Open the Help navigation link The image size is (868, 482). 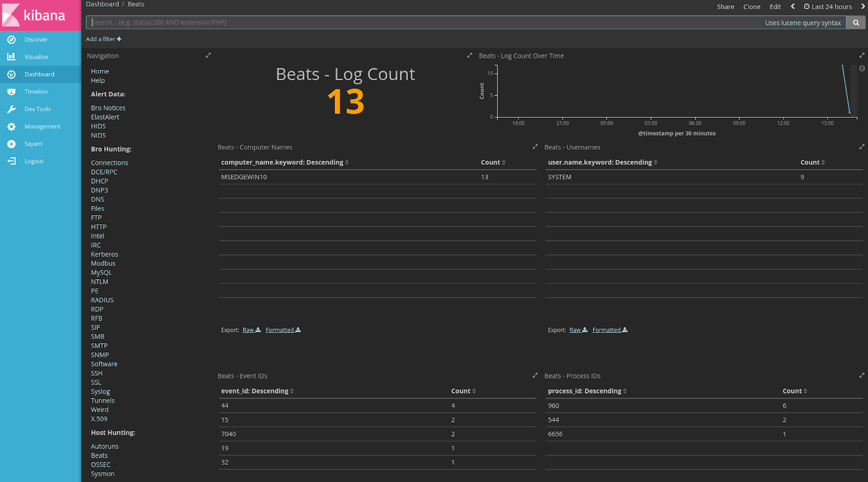98,81
